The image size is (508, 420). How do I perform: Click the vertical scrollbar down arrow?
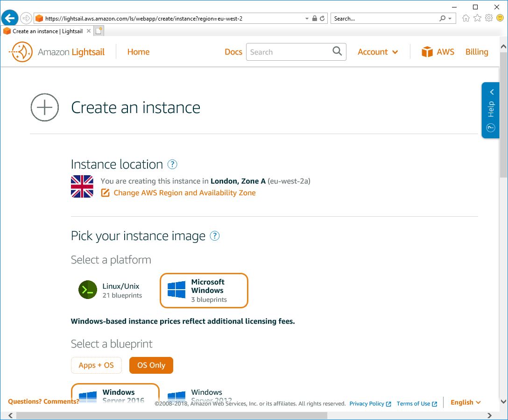tap(503, 401)
